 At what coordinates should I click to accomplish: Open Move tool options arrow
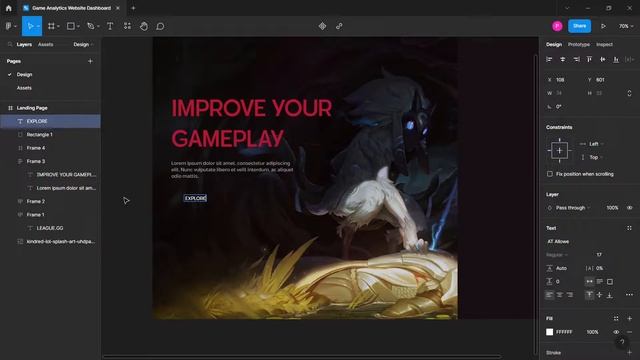38,27
